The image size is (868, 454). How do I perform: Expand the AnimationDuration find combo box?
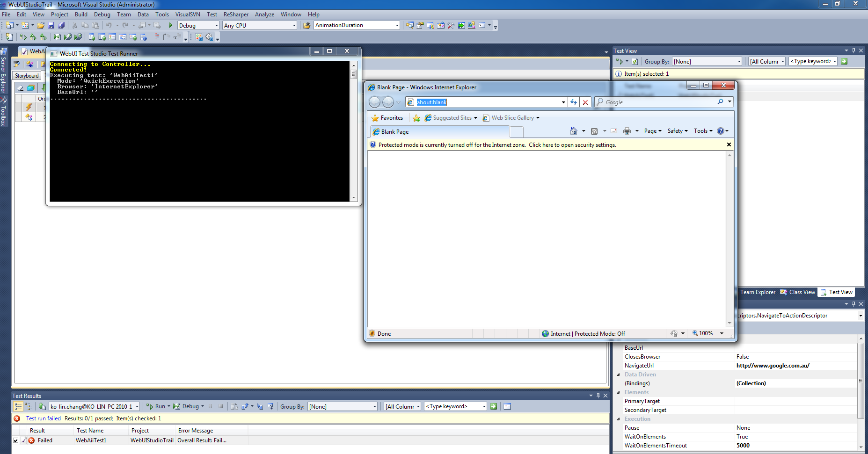pos(397,25)
